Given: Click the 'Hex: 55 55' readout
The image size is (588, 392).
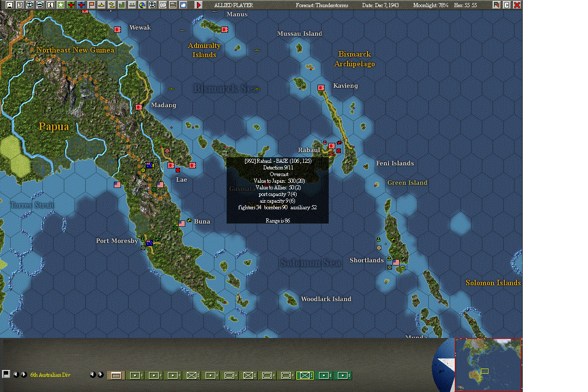Looking at the screenshot, I should coord(465,5).
